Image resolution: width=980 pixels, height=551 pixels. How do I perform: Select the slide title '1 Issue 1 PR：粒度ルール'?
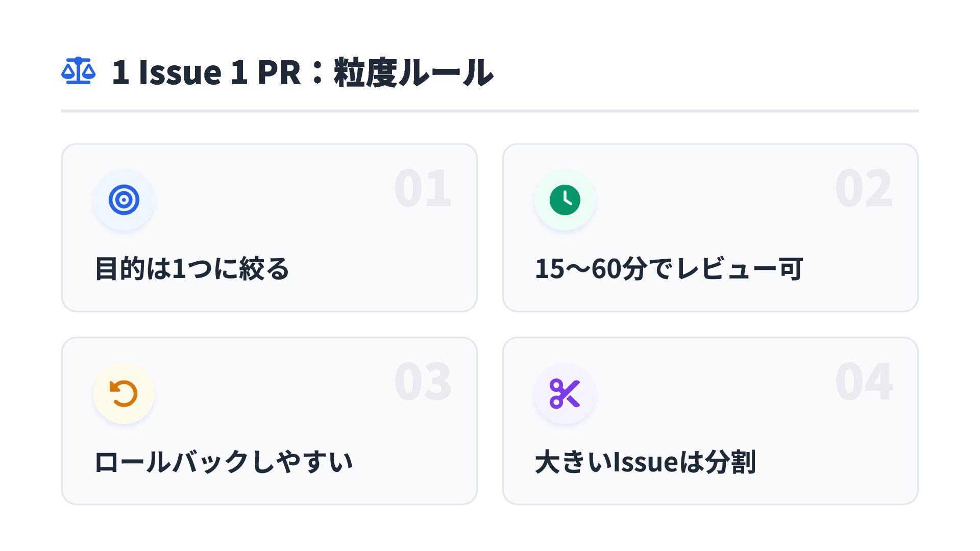pyautogui.click(x=302, y=72)
